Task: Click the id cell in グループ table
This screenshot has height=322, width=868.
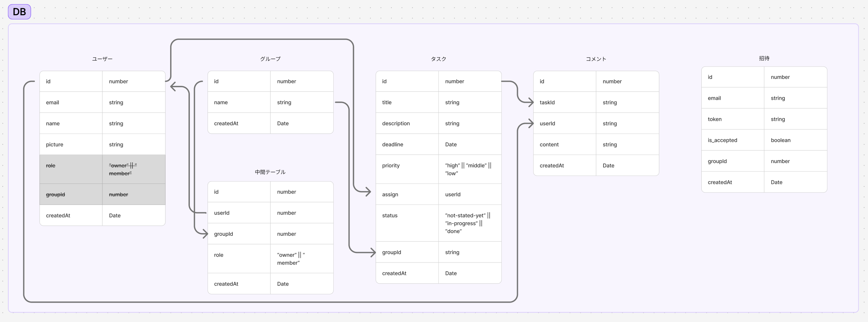Action: pyautogui.click(x=239, y=81)
